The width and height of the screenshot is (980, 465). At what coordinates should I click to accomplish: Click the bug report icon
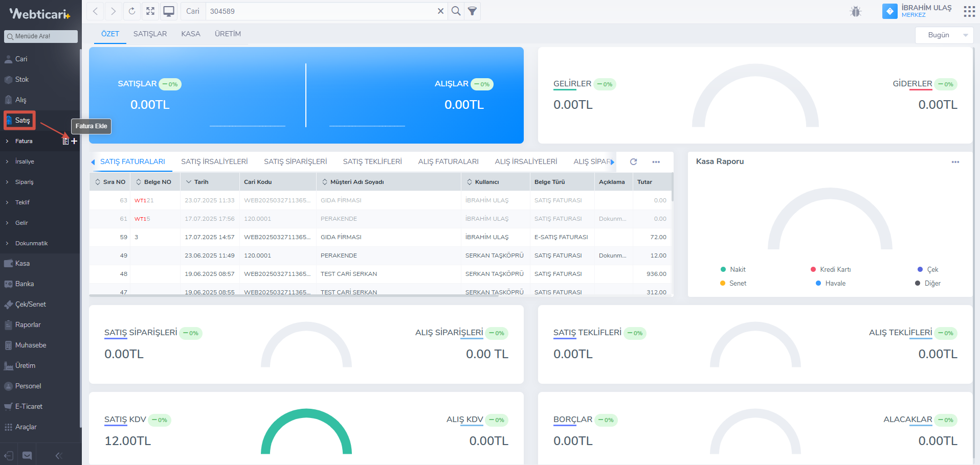click(x=856, y=11)
